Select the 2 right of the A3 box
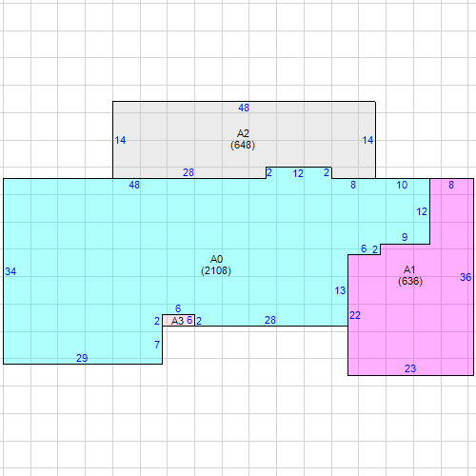The height and width of the screenshot is (476, 476). point(199,321)
